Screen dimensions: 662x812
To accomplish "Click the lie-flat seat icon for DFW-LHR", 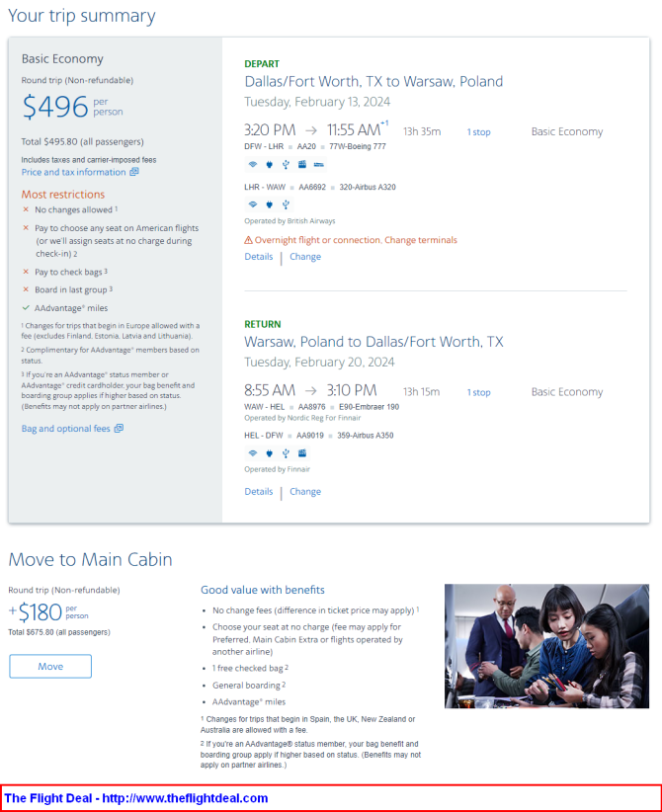I will pos(317,164).
